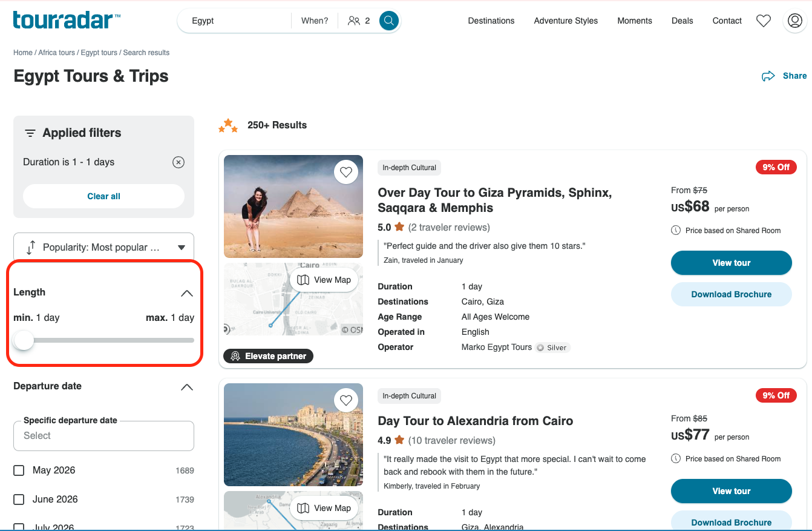The width and height of the screenshot is (812, 531).
Task: Check the May 2026 departure checkbox
Action: pos(19,470)
